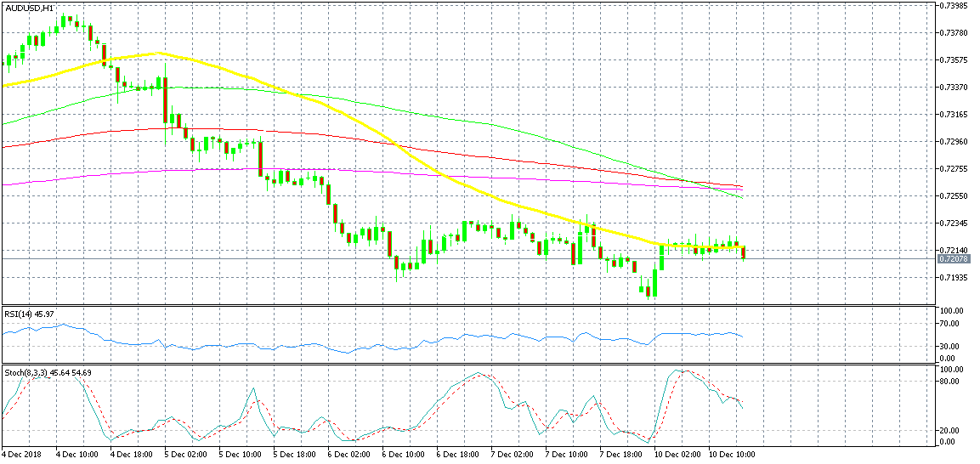Click the 7 Dec 18:00 time label
The width and height of the screenshot is (980, 464).
pos(620,455)
